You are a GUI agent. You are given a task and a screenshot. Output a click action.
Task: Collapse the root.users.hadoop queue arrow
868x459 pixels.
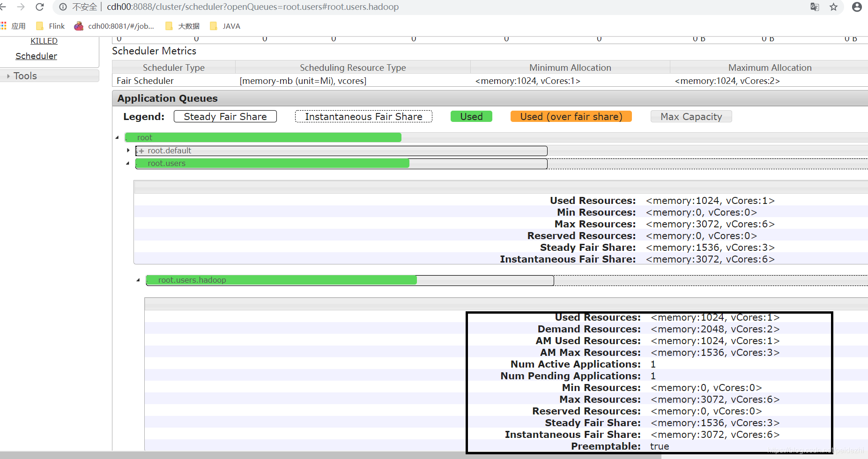coord(138,280)
